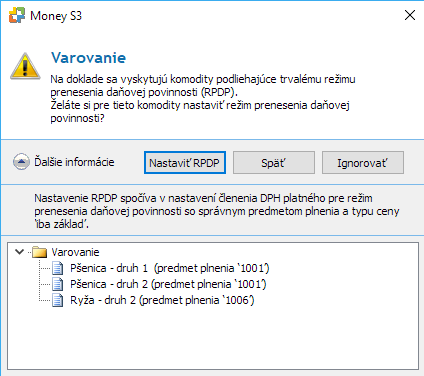Click the yellow warning triangle icon
The width and height of the screenshot is (424, 376).
coord(25,66)
